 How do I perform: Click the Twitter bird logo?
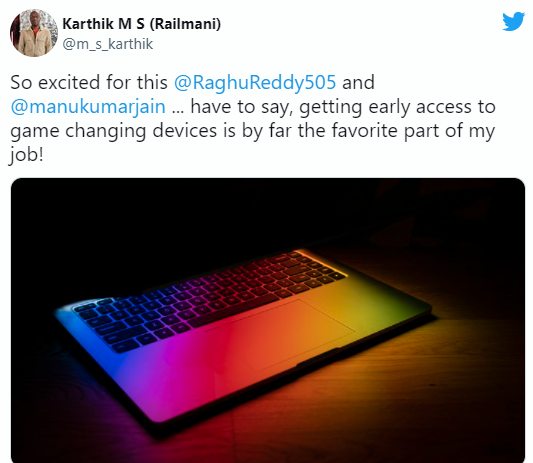tap(514, 22)
